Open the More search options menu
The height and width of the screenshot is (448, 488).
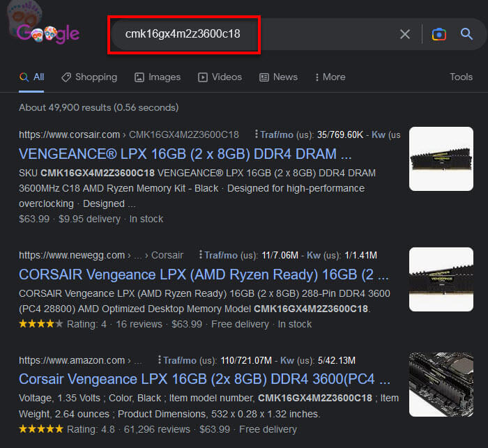coord(330,77)
